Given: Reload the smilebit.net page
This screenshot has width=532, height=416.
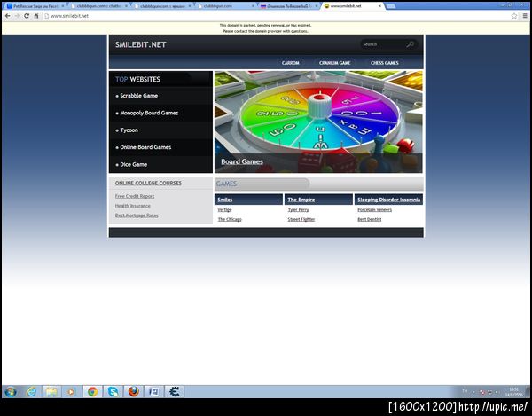Looking at the screenshot, I should pyautogui.click(x=27, y=16).
